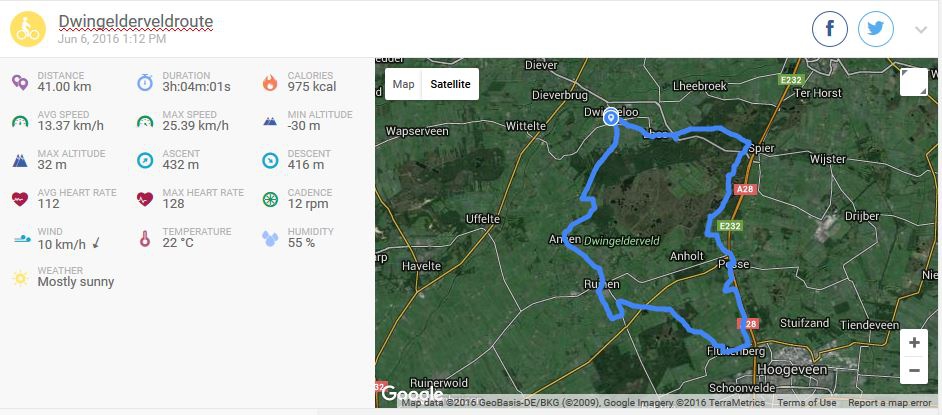Zoom out on the map
The width and height of the screenshot is (942, 415).
coord(914,369)
